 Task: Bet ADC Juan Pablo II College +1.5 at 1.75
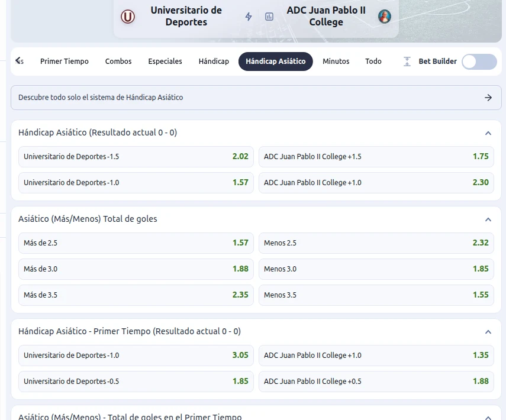click(376, 156)
